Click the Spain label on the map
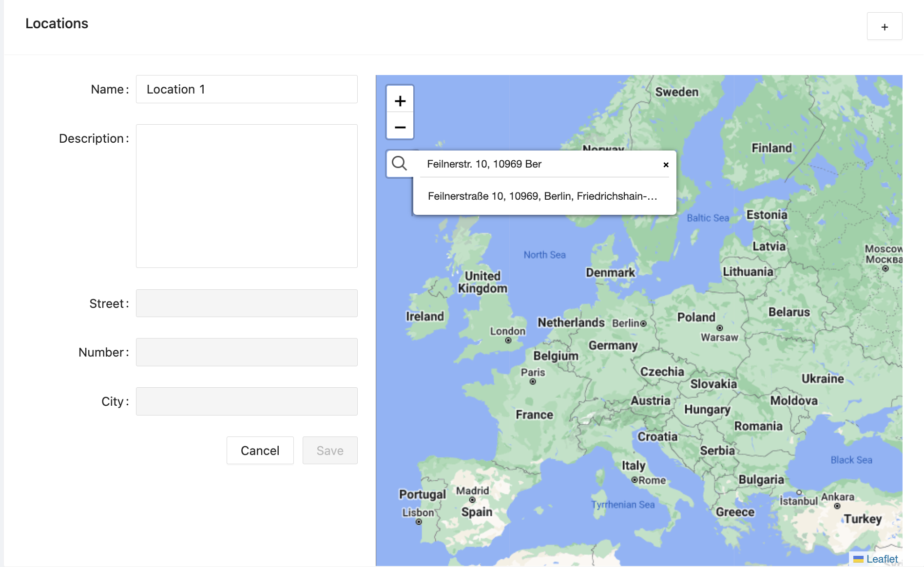This screenshot has height=567, width=924. (x=477, y=512)
